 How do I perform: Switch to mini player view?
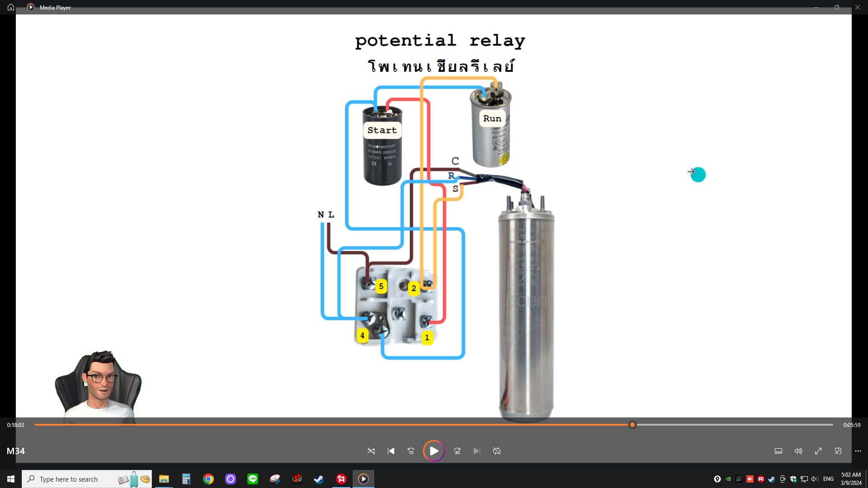pyautogui.click(x=838, y=451)
